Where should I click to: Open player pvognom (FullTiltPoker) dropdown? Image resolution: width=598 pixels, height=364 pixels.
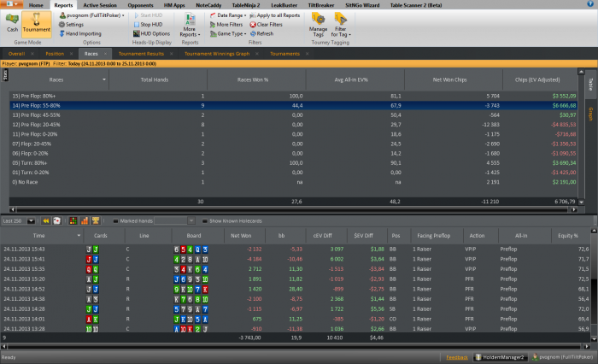92,15
